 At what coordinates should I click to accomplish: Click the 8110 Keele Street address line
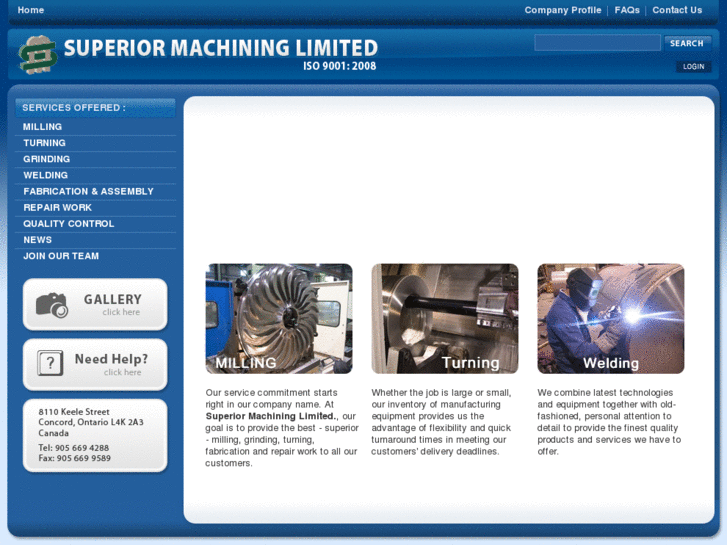[x=74, y=412]
